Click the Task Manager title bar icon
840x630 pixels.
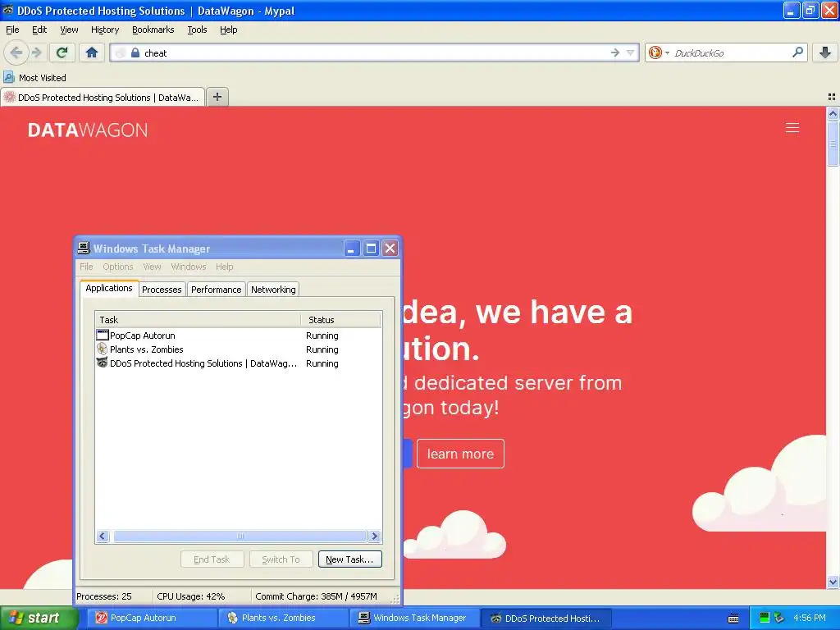(x=84, y=248)
